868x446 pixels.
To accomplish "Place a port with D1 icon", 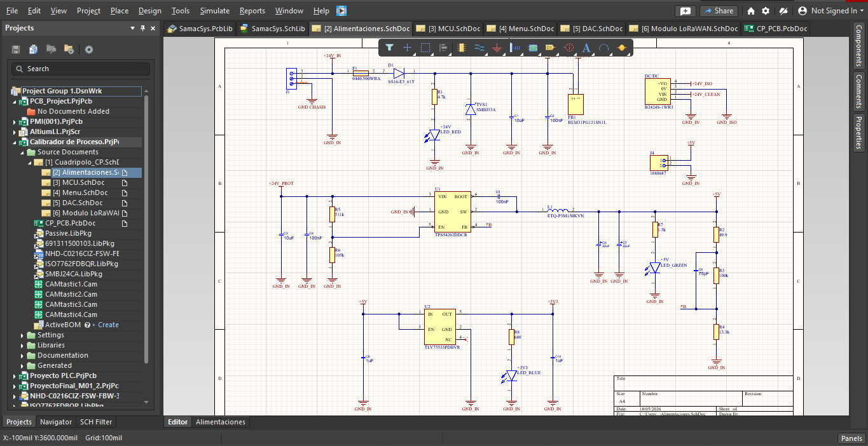I will click(551, 48).
